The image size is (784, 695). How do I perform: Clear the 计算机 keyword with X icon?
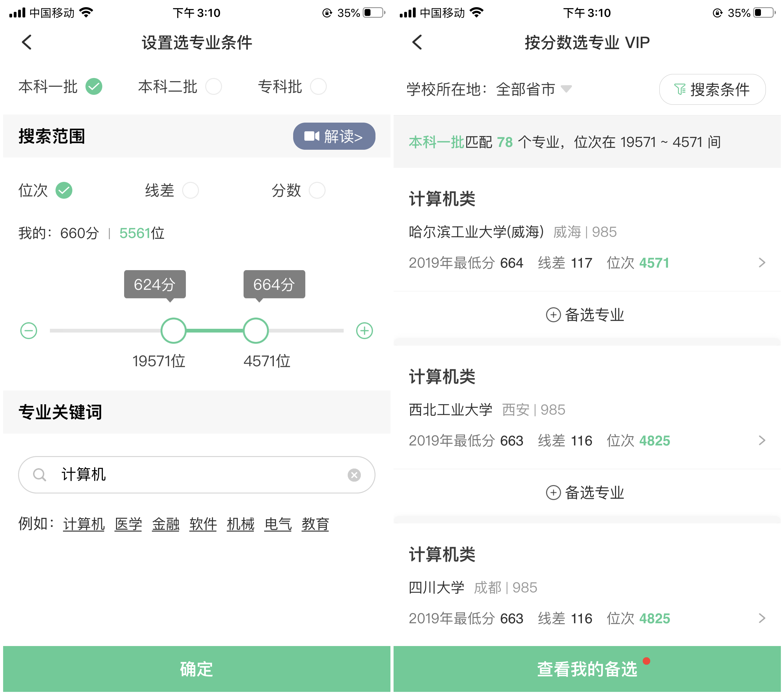(354, 475)
